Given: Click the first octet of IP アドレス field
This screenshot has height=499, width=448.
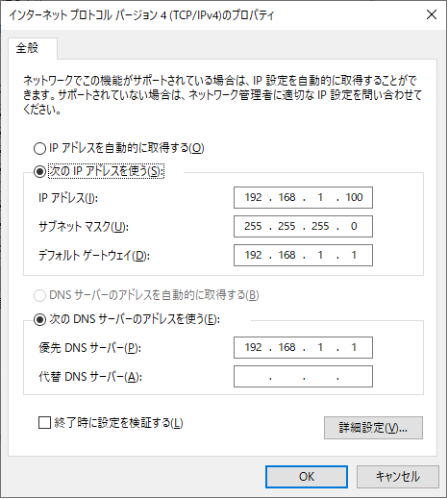Looking at the screenshot, I should click(x=253, y=197).
